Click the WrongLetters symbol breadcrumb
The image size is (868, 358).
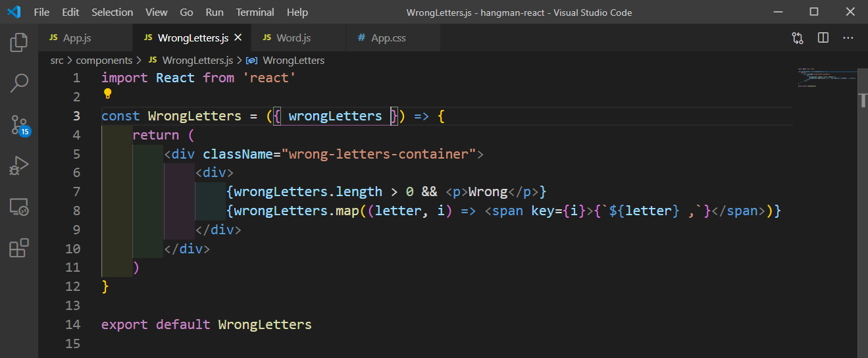[x=286, y=61]
